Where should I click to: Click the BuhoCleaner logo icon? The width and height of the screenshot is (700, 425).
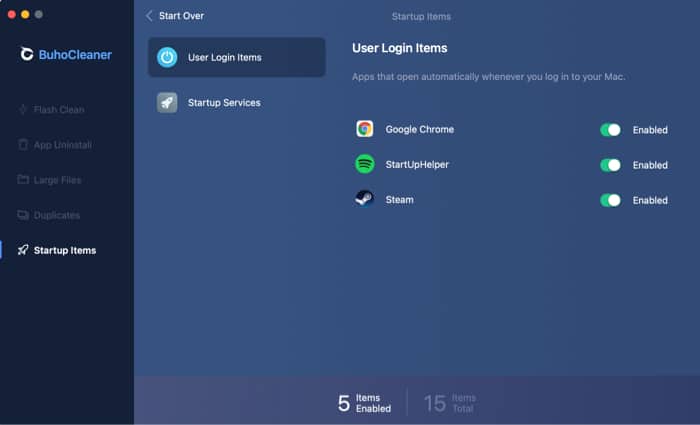(x=26, y=54)
